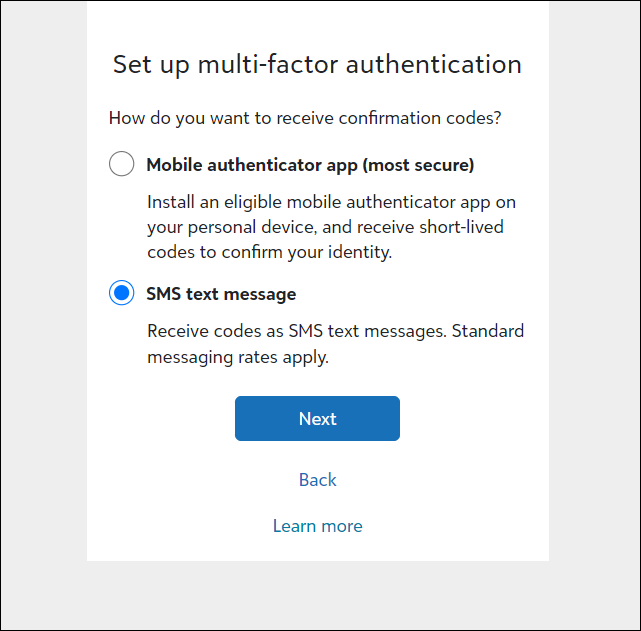This screenshot has height=631, width=641.
Task: Select the Mobile authenticator app radio button
Action: point(122,164)
